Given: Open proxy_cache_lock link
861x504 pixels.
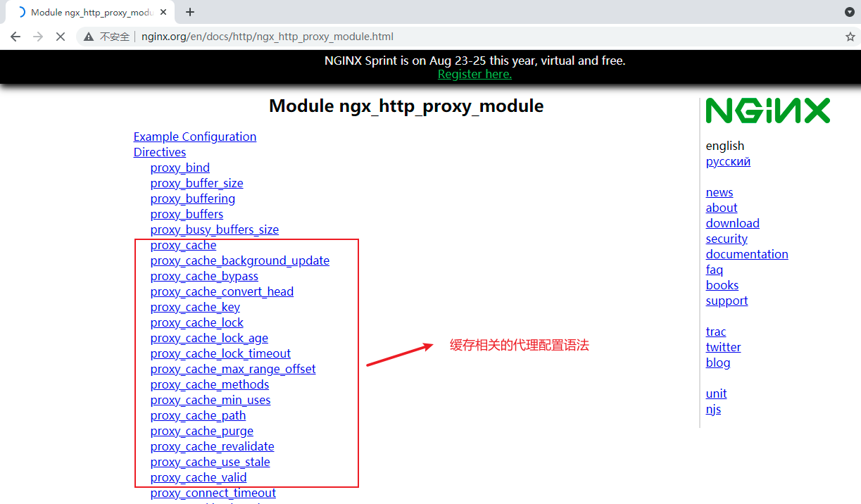Looking at the screenshot, I should click(x=197, y=322).
